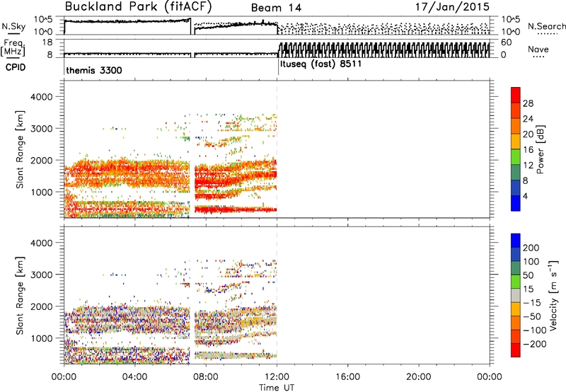
Task: Click the '08:00' time tick label
Action: [x=206, y=377]
